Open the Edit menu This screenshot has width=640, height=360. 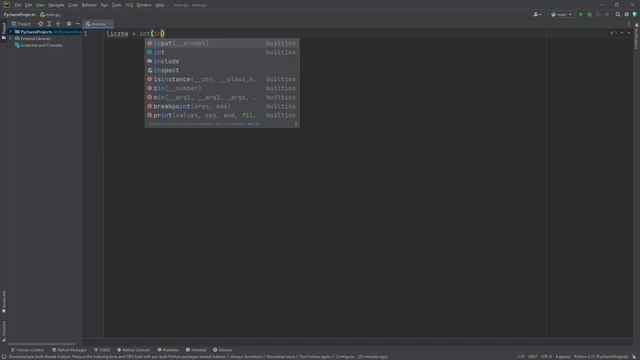click(29, 5)
